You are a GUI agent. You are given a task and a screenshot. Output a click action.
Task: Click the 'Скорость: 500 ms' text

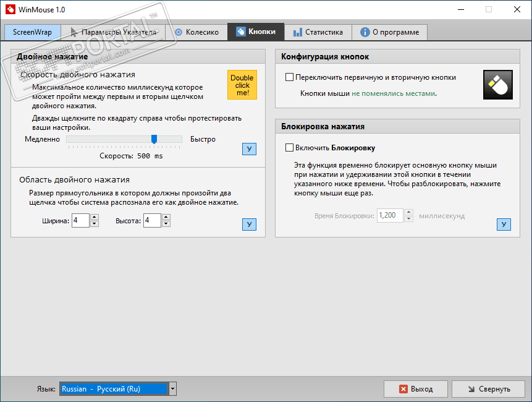(x=131, y=156)
